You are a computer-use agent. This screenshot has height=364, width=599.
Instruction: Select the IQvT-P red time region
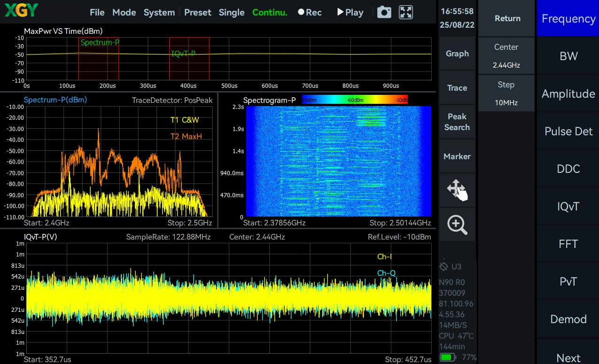(x=189, y=59)
